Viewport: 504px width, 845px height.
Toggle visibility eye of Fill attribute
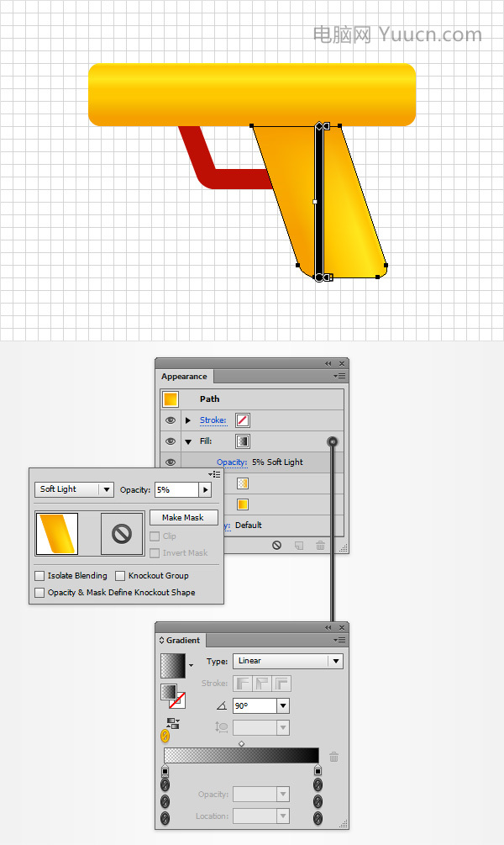pyautogui.click(x=171, y=441)
